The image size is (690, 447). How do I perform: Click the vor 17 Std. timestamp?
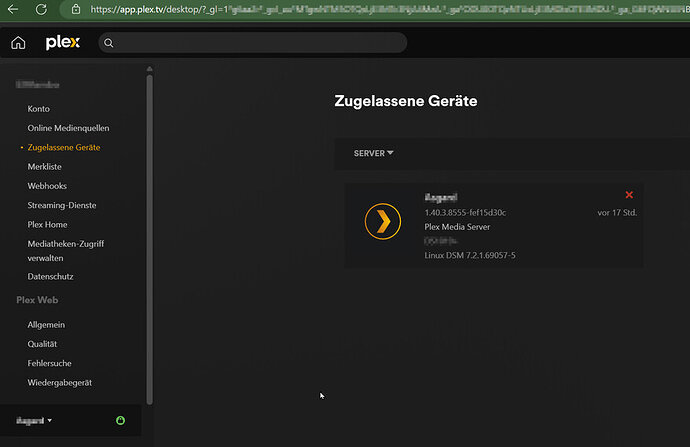coord(617,213)
